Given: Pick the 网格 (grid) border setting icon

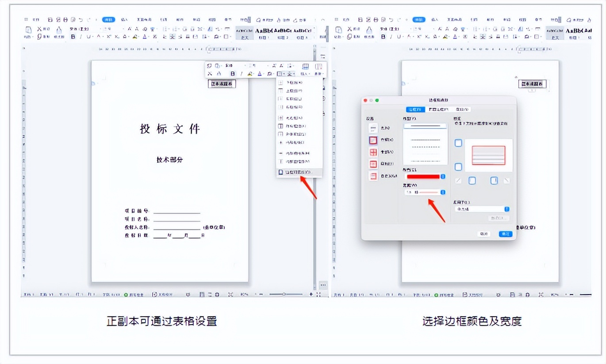Looking at the screenshot, I should coord(373,164).
